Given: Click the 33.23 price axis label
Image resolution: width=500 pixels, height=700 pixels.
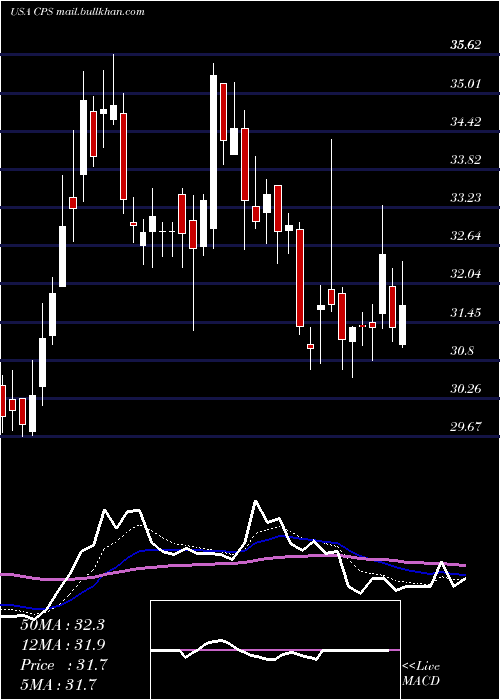Looking at the screenshot, I should (466, 198).
